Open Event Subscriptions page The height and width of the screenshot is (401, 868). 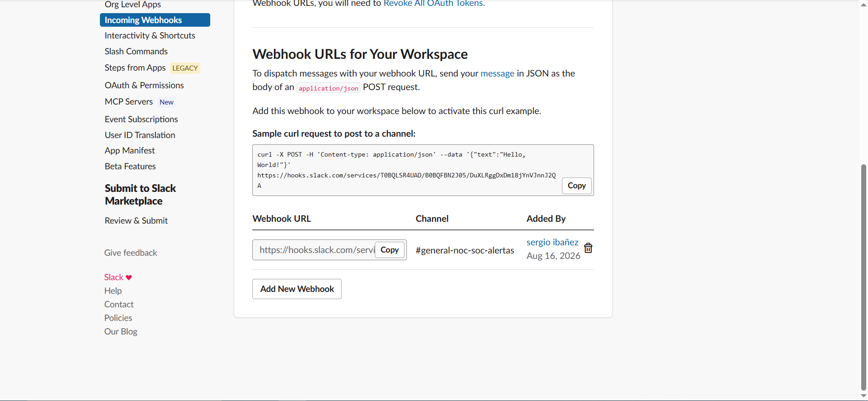(142, 119)
